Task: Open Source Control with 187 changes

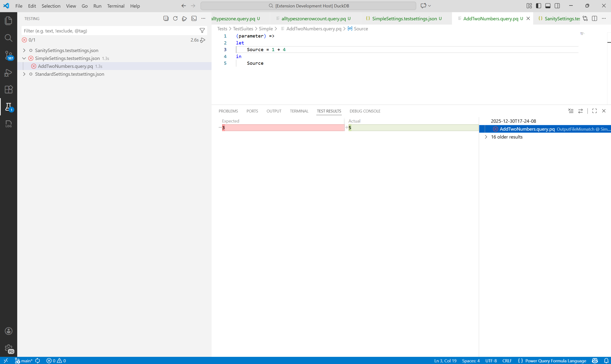Action: tap(9, 55)
